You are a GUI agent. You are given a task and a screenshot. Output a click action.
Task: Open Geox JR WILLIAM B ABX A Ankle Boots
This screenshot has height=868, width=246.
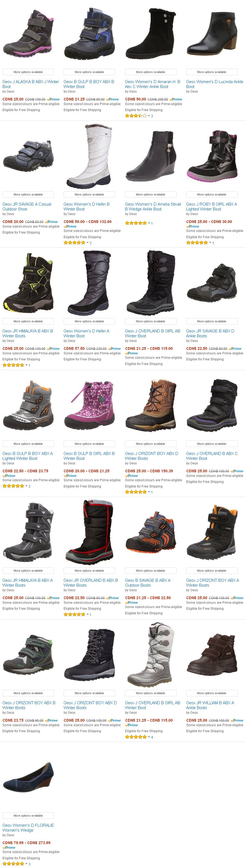[x=210, y=705]
